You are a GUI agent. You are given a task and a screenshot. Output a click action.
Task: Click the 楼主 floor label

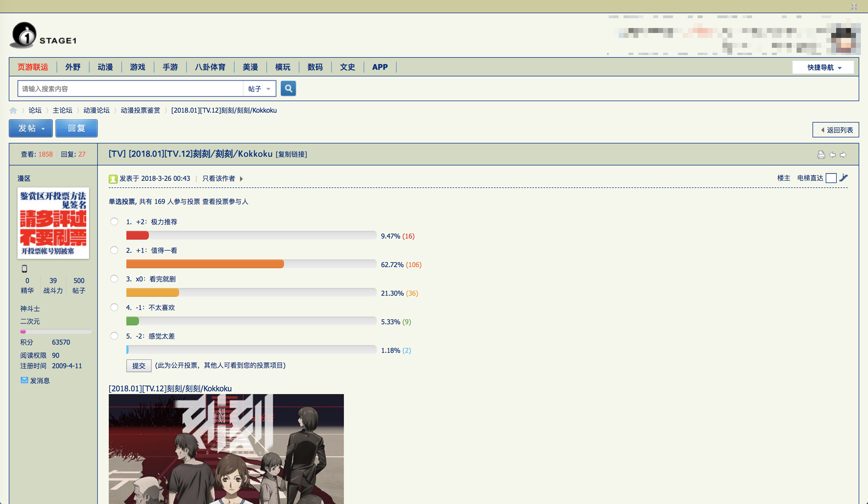(784, 178)
